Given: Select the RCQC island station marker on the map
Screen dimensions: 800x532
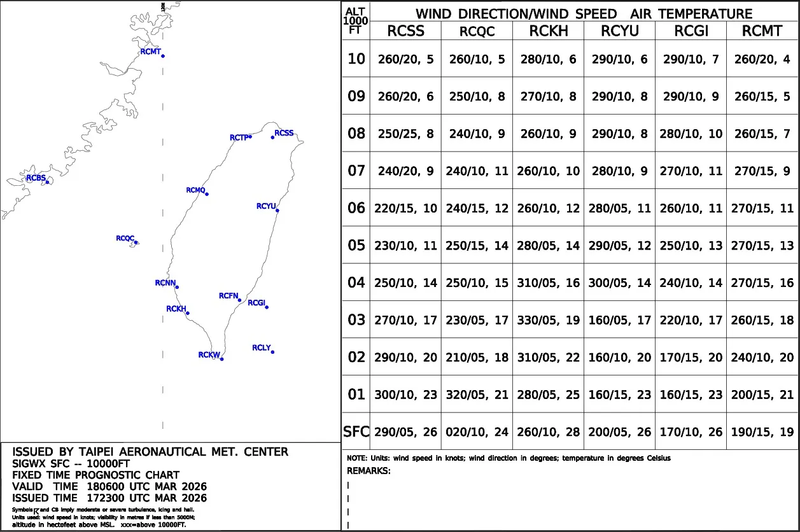Looking at the screenshot, I should click(136, 242).
